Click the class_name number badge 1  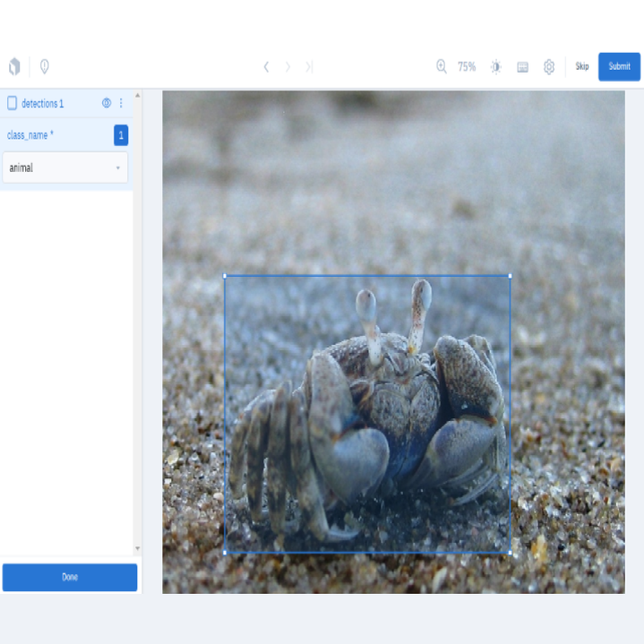click(121, 135)
